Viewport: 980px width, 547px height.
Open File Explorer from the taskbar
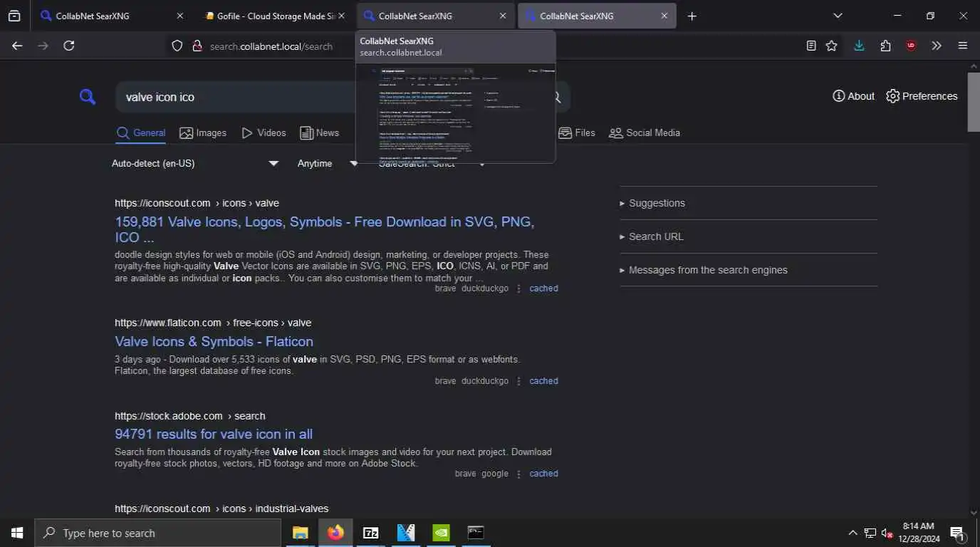(300, 533)
